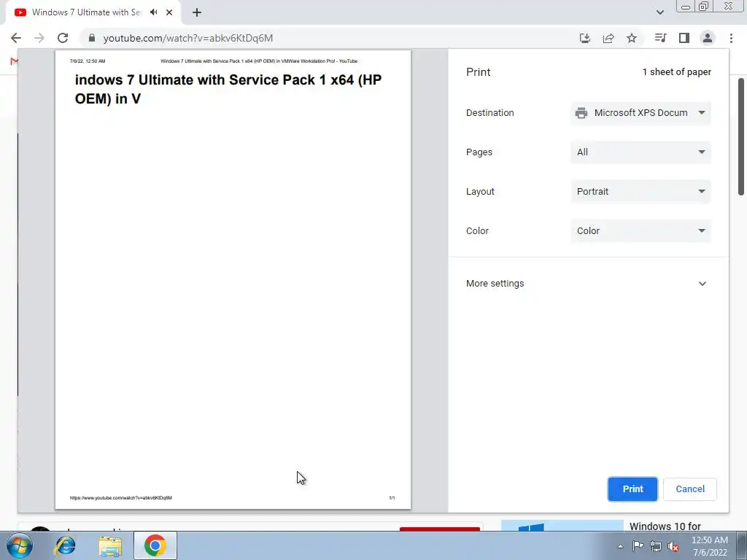
Task: Open Chrome's three-dot menu
Action: coord(731,38)
